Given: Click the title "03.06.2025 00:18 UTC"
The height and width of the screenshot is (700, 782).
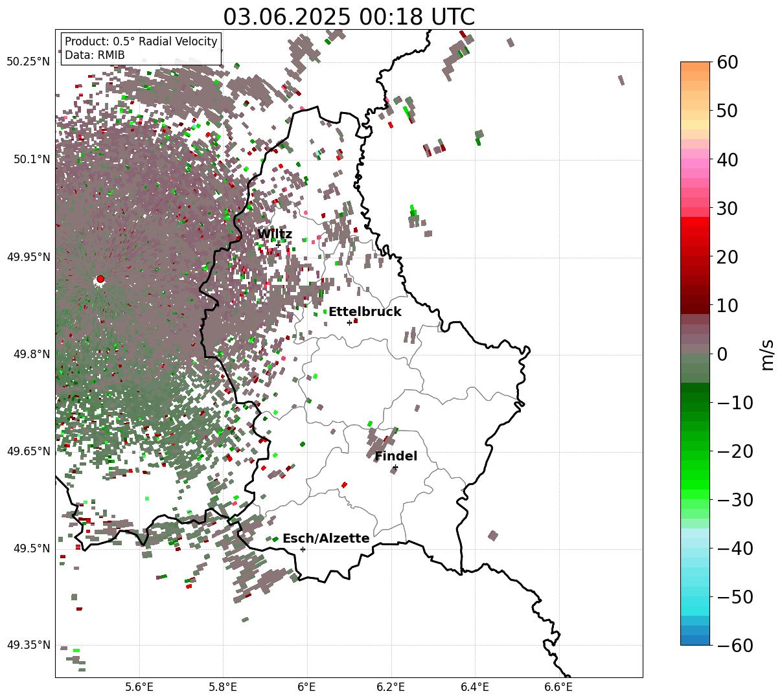Looking at the screenshot, I should click(349, 17).
